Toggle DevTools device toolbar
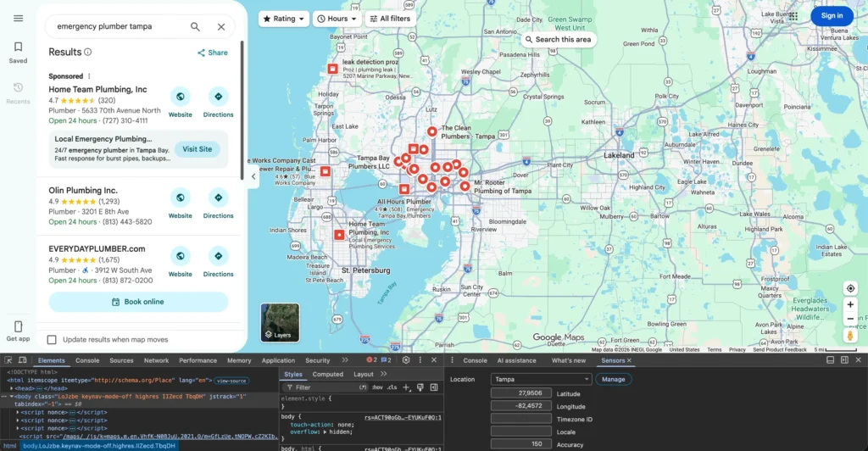Viewport: 868px width, 451px height. click(x=22, y=360)
